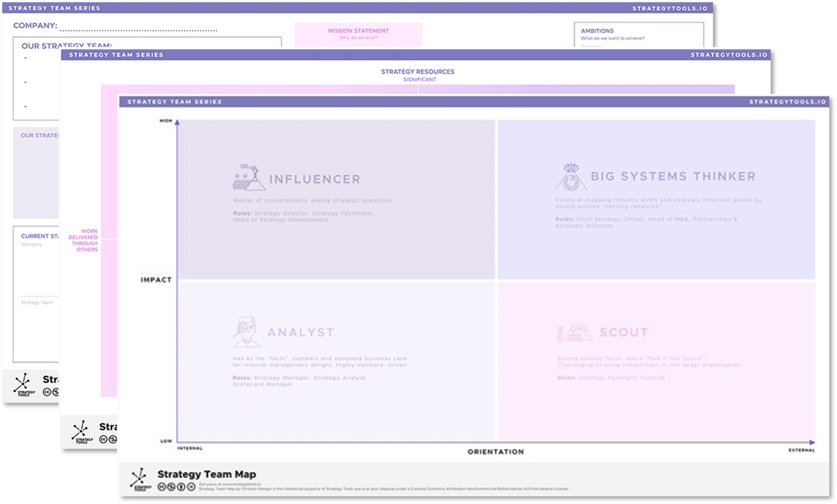This screenshot has width=837, height=504.
Task: Open the STRATEGYTOOLS.IO link on the back sheet header
Action: pyautogui.click(x=669, y=8)
